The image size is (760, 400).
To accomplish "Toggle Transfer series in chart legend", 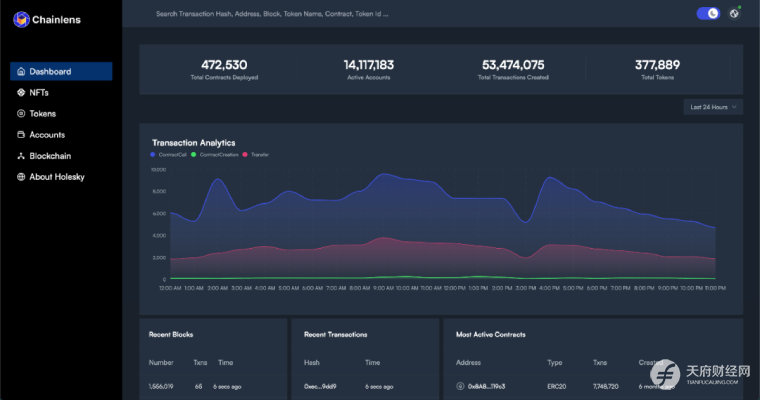I will click(x=255, y=154).
